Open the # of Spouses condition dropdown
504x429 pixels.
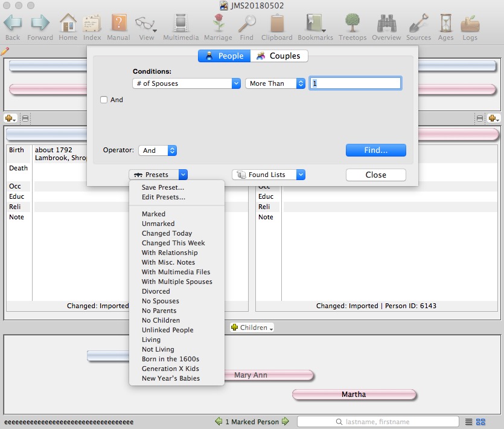(186, 83)
